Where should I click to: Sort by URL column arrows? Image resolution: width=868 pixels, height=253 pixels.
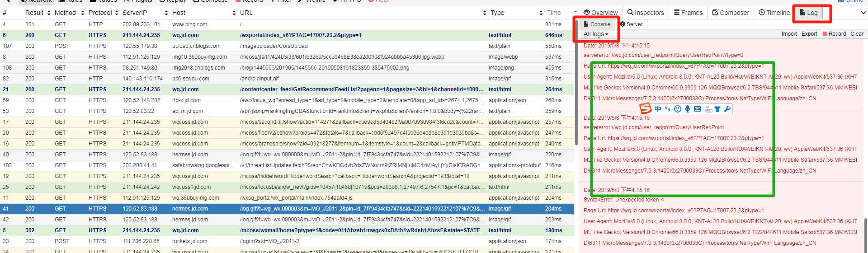485,13
